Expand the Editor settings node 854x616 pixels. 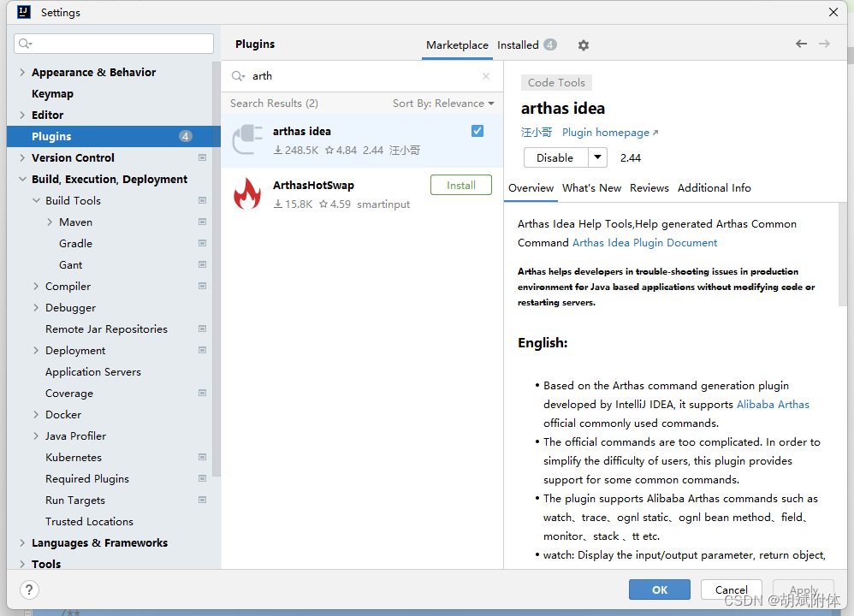(22, 115)
